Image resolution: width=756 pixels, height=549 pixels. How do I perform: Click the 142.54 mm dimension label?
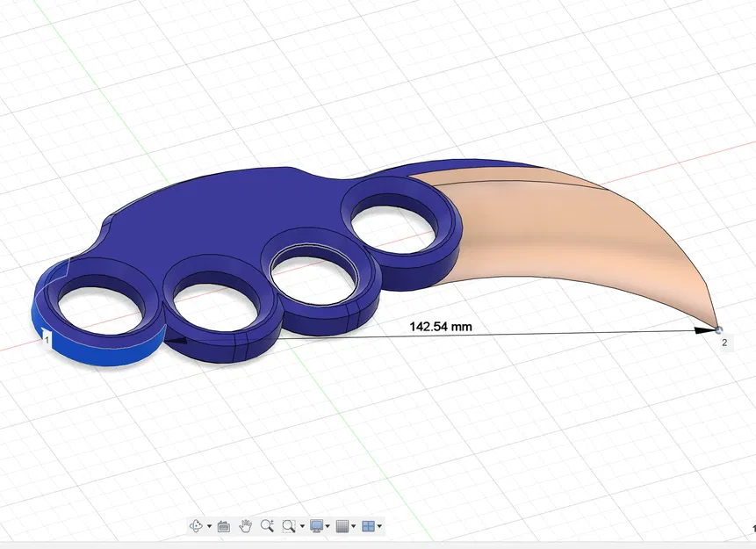439,325
